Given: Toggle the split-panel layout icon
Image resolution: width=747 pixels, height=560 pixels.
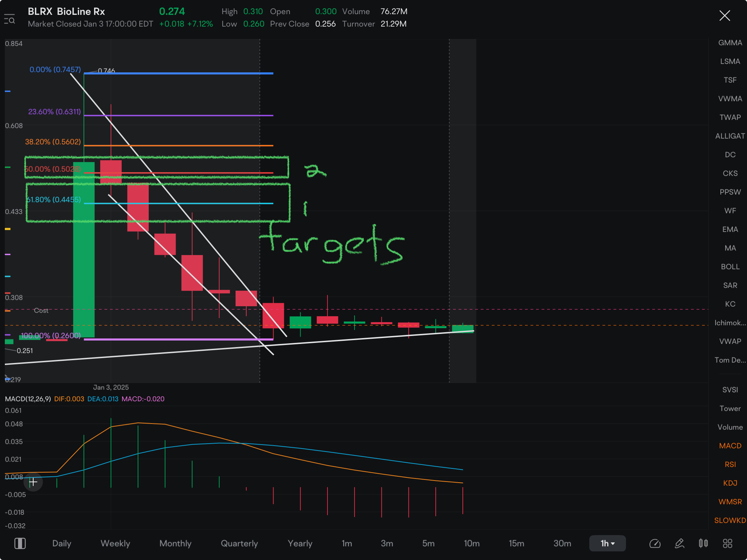Looking at the screenshot, I should tap(20, 543).
